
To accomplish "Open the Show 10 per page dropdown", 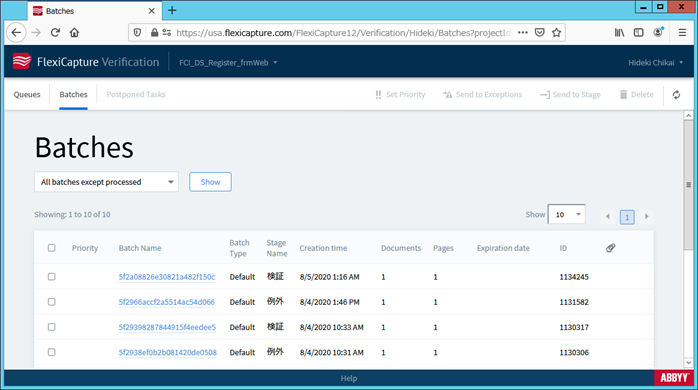I will pyautogui.click(x=566, y=215).
